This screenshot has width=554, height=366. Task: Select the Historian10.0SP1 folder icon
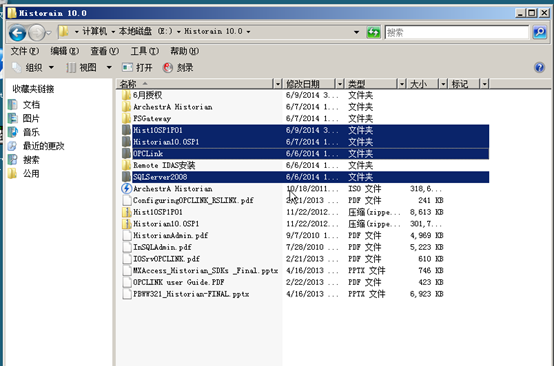(x=126, y=142)
